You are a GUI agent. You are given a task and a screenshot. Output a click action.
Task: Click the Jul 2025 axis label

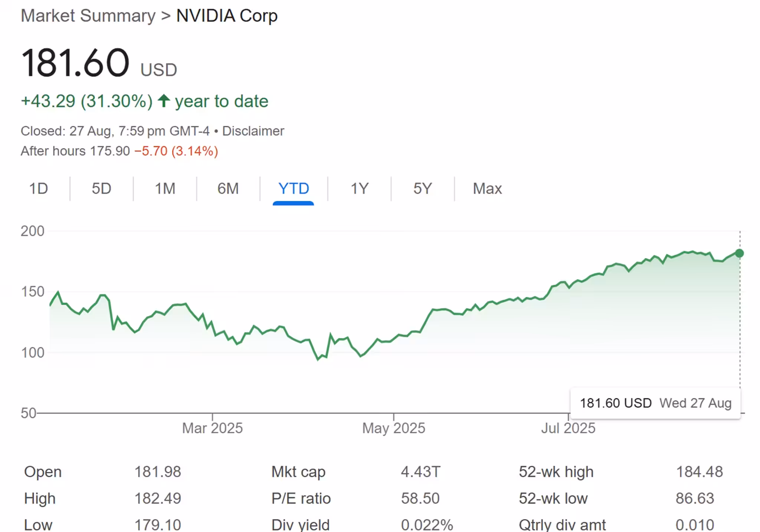(568, 428)
